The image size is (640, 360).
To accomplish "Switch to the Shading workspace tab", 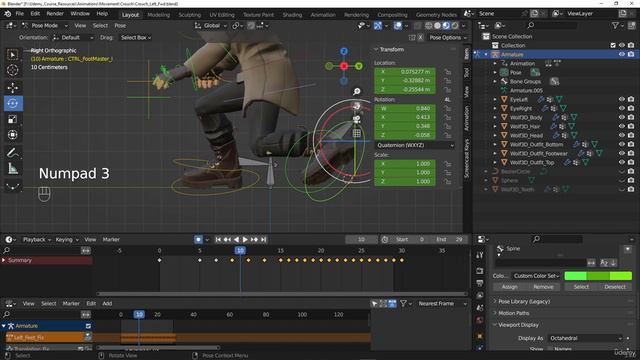I will (292, 15).
